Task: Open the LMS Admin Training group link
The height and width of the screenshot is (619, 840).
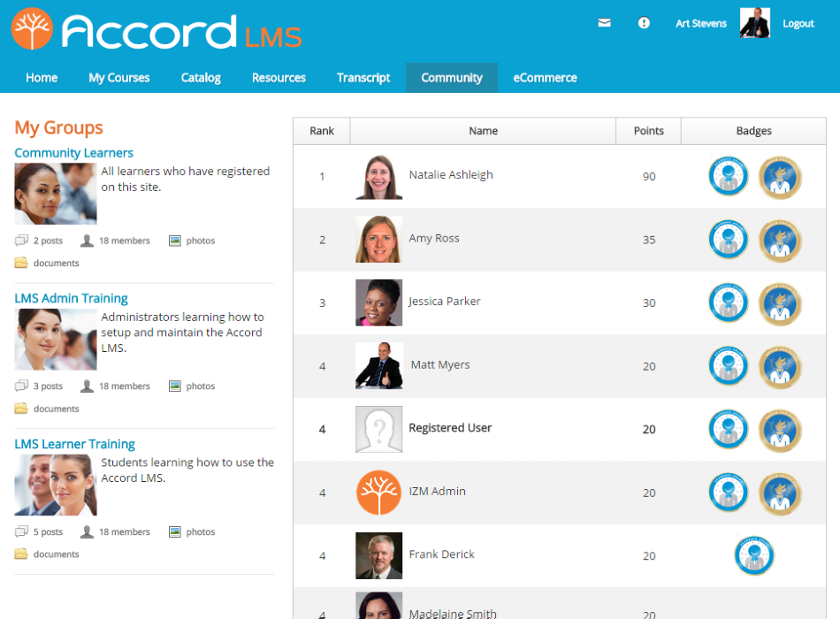Action: click(72, 298)
